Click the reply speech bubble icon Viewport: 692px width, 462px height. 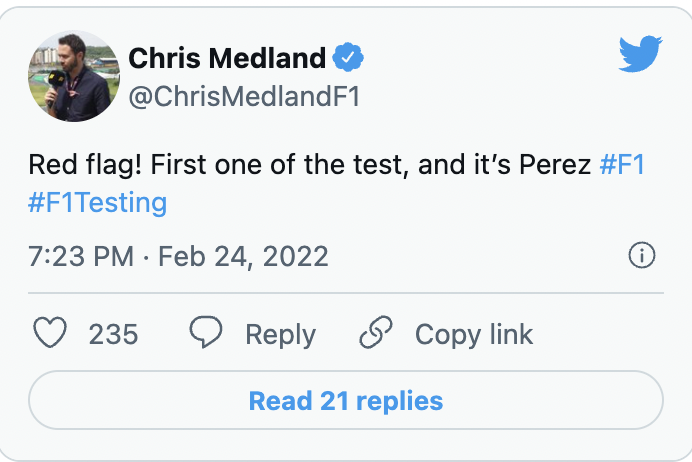pos(205,333)
